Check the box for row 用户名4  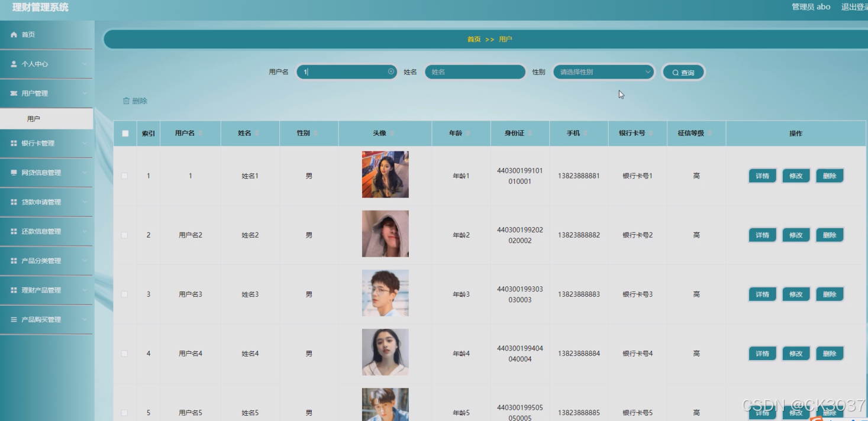click(x=124, y=354)
